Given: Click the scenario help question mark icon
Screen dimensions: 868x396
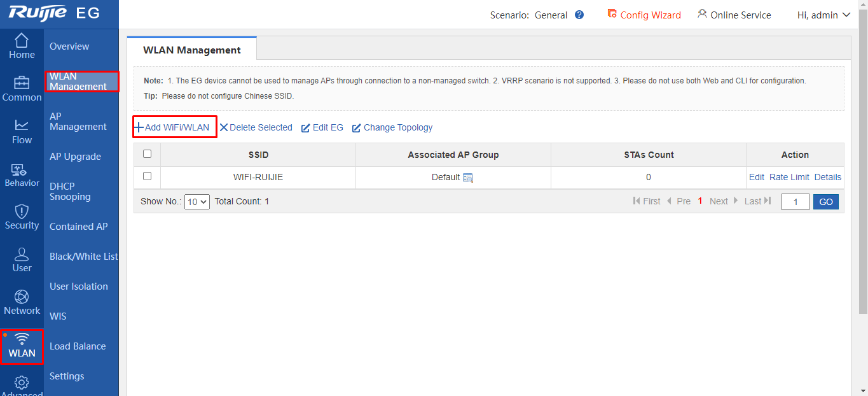Looking at the screenshot, I should [579, 15].
